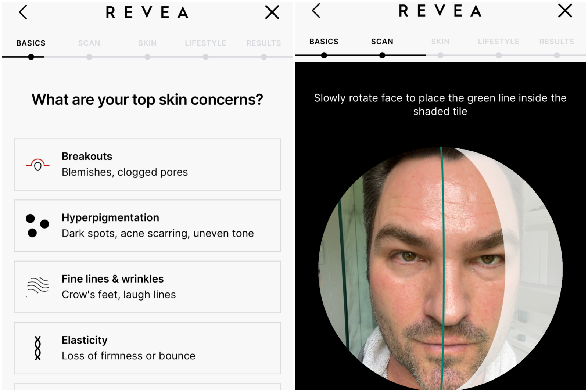Tap the back arrow on scan screen

coord(316,11)
